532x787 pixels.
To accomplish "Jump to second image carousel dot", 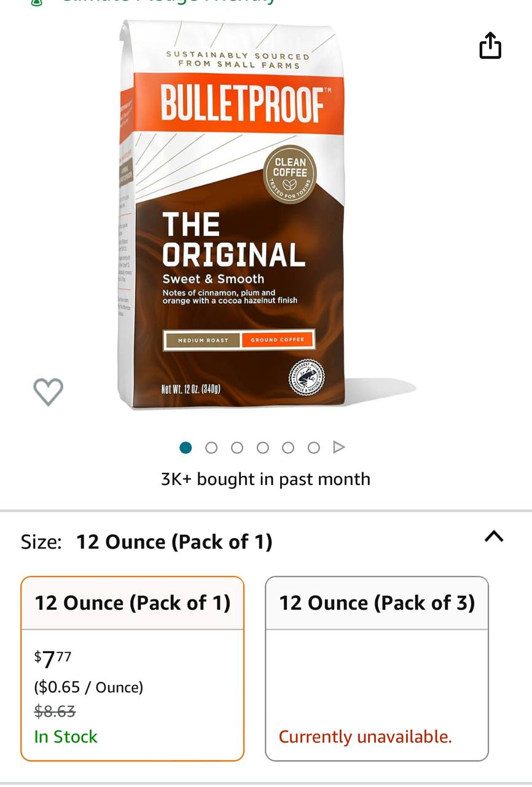I will pos(211,448).
